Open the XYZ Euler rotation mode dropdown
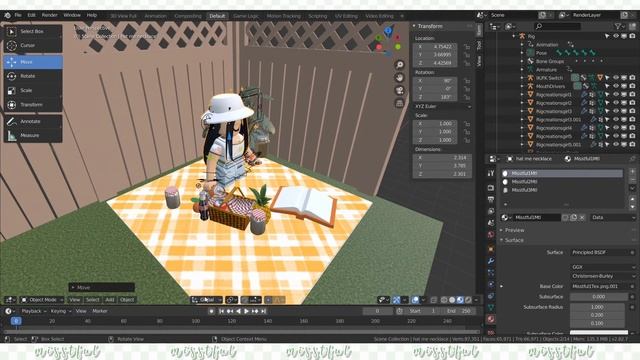Screen dimensions: 640x360 point(442,107)
